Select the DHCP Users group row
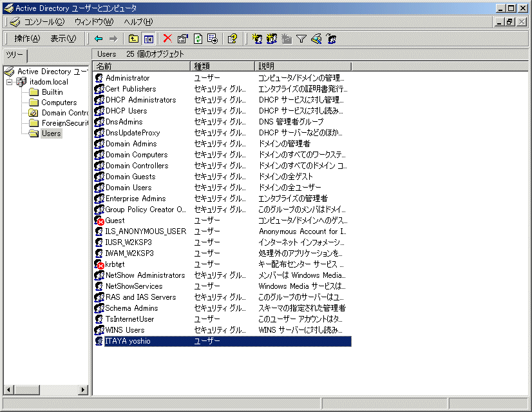Screen dimensions: 532x412 (x=223, y=111)
